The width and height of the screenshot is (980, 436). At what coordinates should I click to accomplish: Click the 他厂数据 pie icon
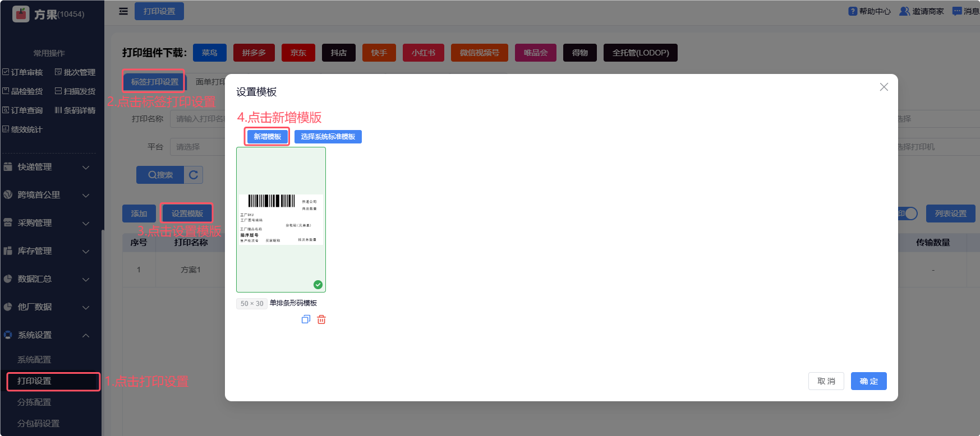(x=8, y=307)
